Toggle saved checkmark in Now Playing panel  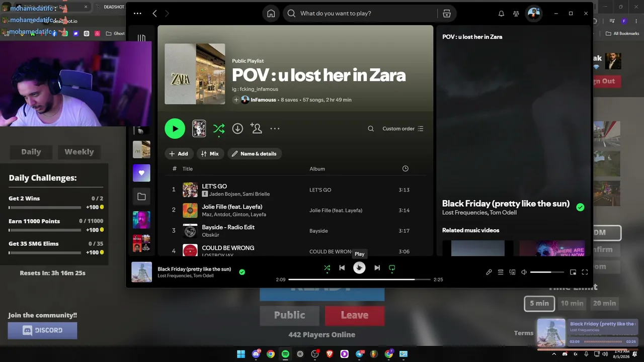tap(580, 207)
